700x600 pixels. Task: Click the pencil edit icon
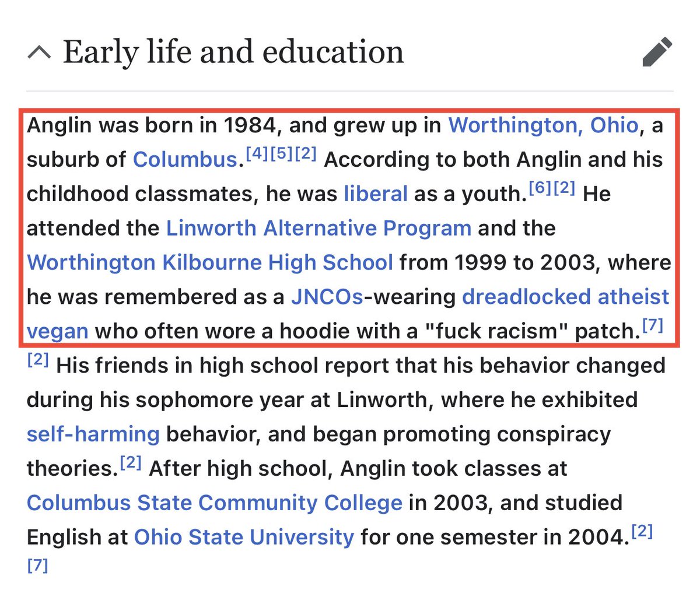tap(657, 52)
